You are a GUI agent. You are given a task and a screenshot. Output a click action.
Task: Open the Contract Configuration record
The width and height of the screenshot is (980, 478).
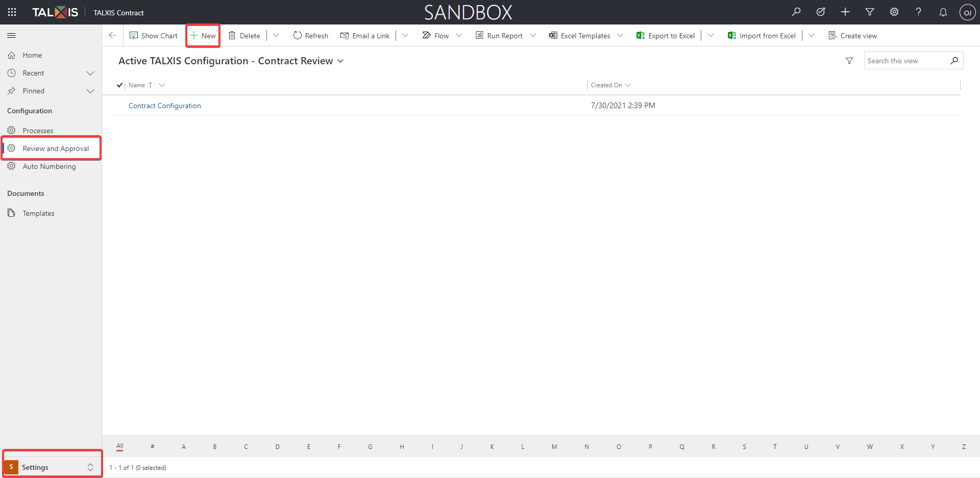coord(165,106)
